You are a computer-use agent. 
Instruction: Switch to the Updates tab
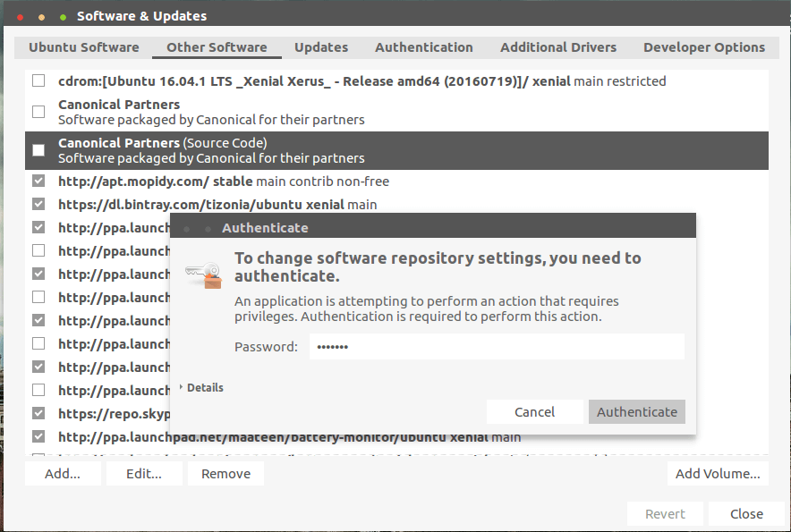[321, 47]
